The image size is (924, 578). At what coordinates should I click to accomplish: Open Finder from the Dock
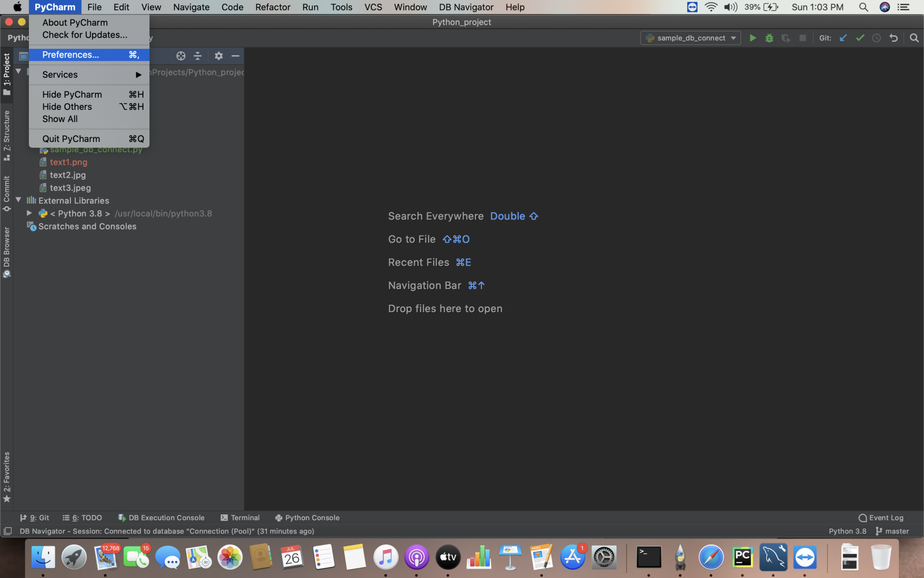click(x=43, y=557)
